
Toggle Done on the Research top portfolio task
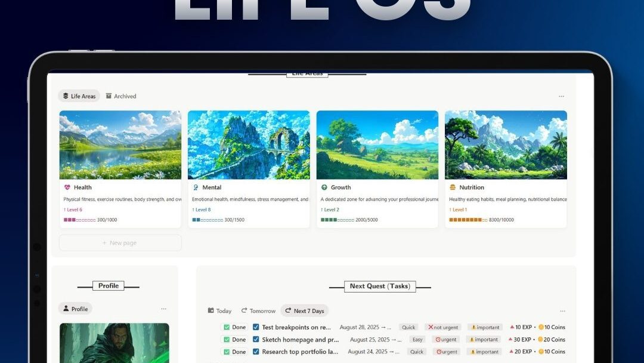tap(228, 352)
